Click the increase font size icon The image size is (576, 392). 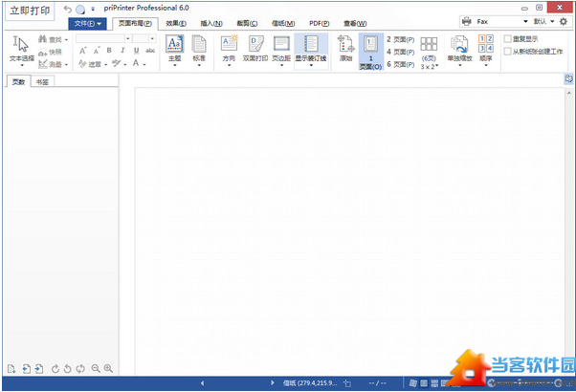coord(83,51)
